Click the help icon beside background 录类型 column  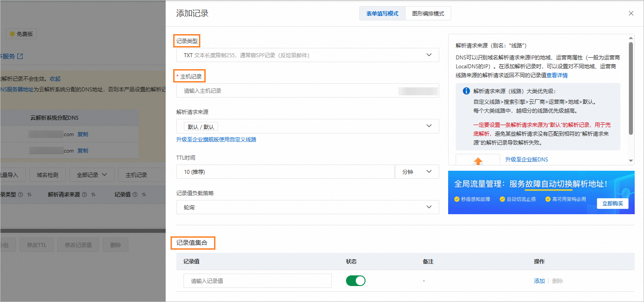20,194
